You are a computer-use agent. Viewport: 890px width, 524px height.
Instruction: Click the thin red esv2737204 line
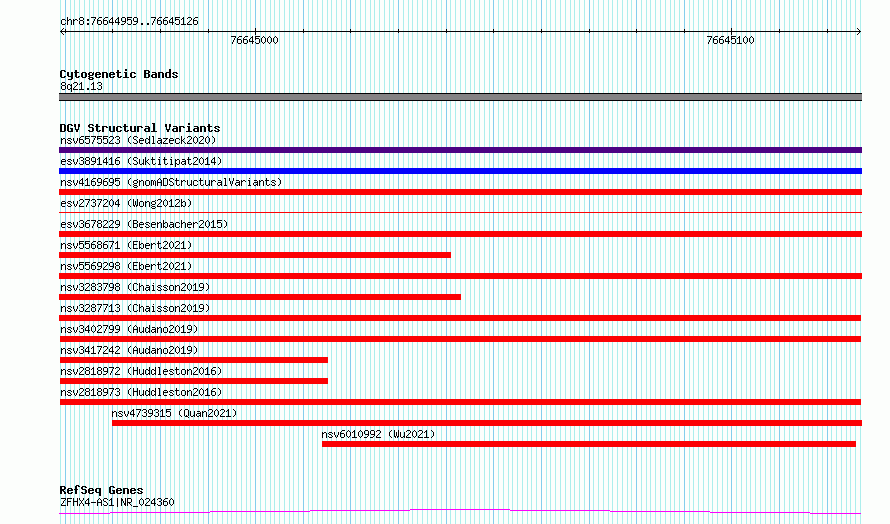pyautogui.click(x=460, y=212)
